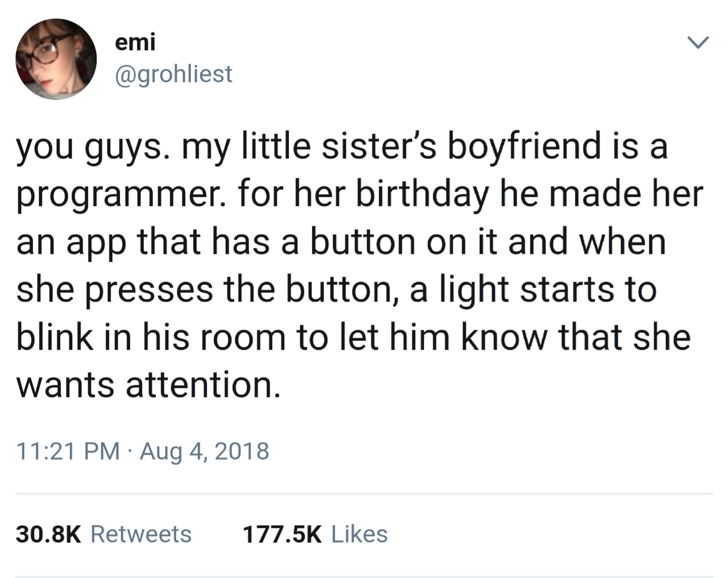Click the 177.5K likes count
The image size is (728, 578).
coord(282,534)
